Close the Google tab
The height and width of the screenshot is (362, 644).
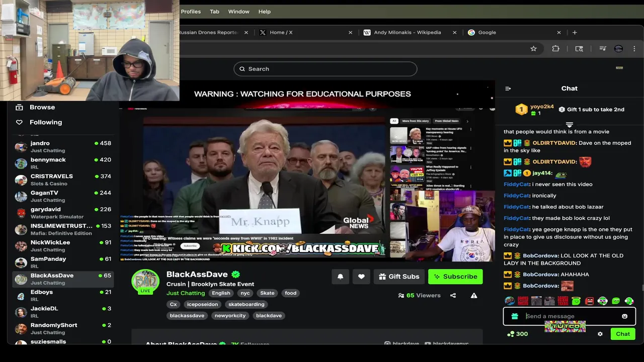pyautogui.click(x=558, y=32)
